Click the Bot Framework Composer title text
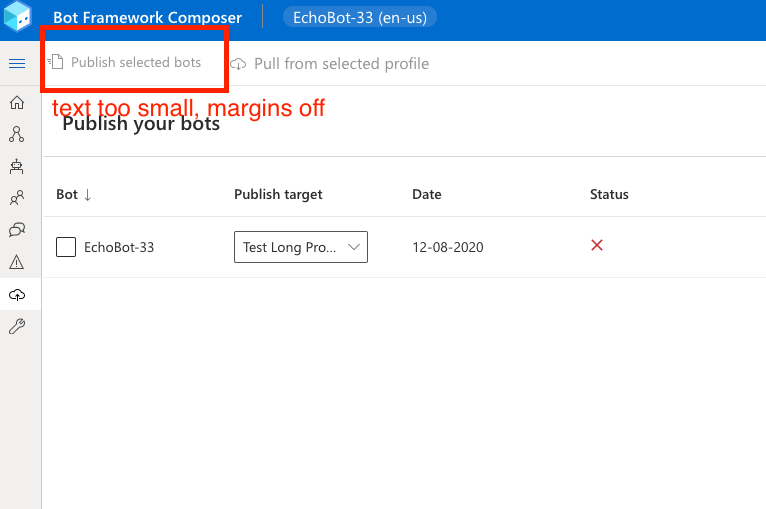This screenshot has width=766, height=509. point(148,18)
